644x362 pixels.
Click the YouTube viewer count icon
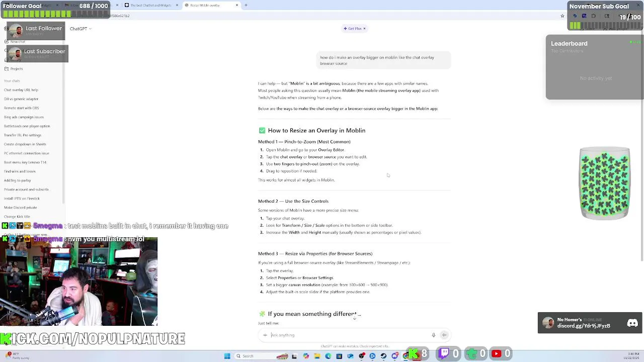click(x=497, y=354)
